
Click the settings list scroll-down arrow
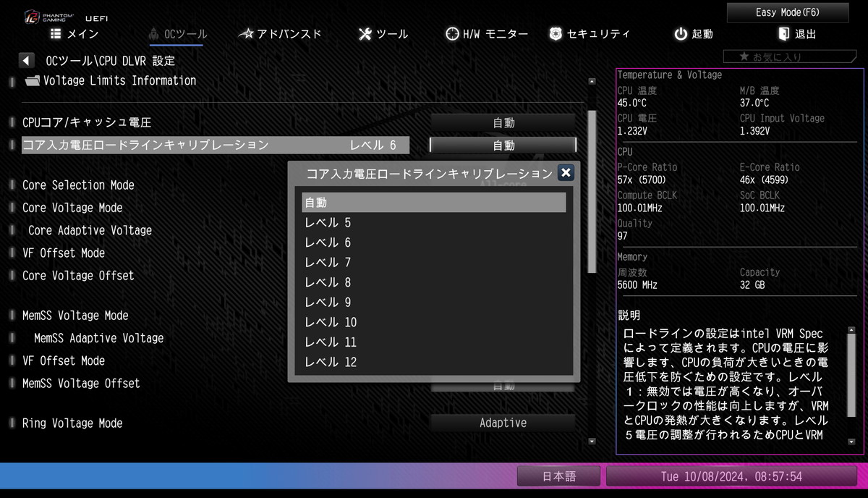592,441
